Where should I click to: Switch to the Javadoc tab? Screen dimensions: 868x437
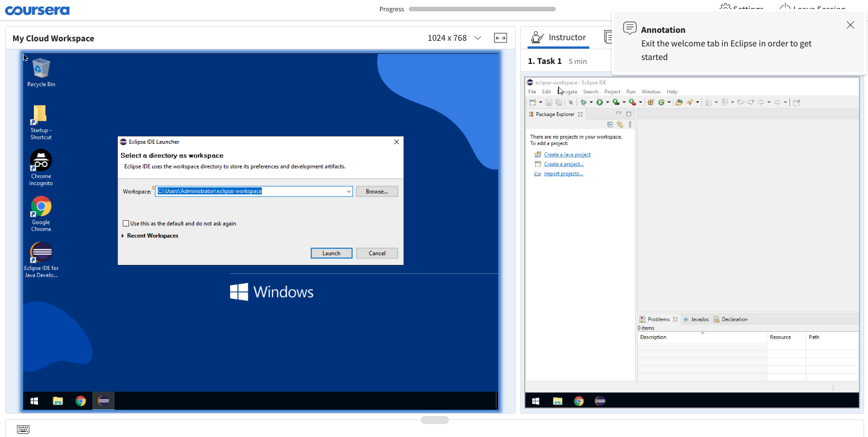696,319
